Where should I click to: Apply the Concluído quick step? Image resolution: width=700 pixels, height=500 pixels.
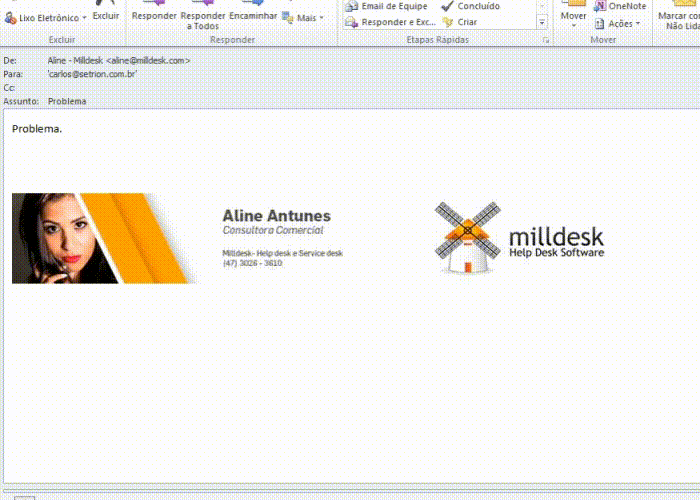click(471, 6)
